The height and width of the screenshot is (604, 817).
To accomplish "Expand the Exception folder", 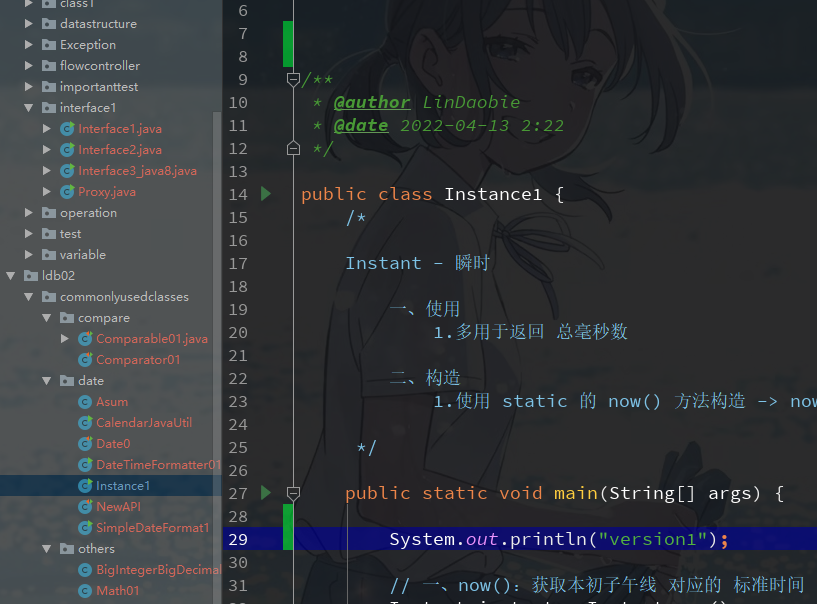I will click(28, 44).
